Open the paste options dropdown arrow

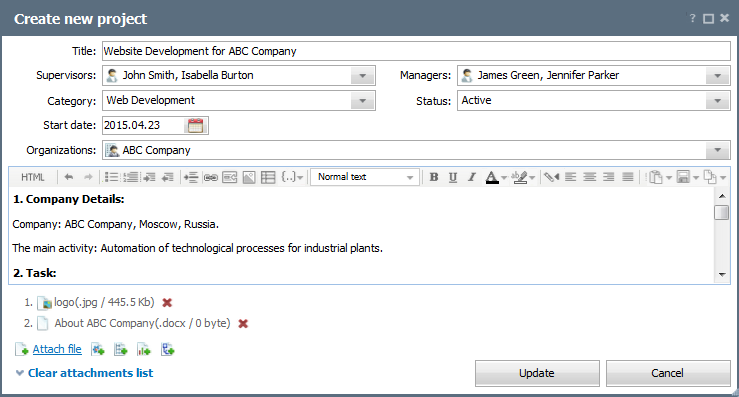[x=668, y=178]
